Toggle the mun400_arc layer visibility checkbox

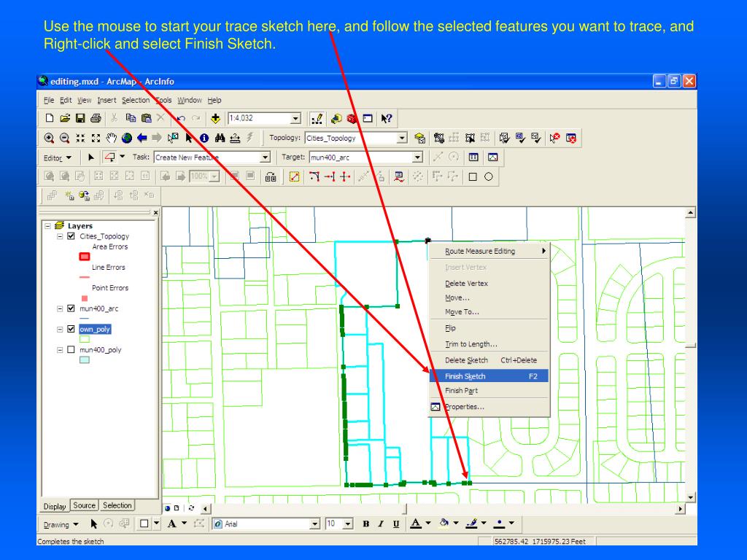point(71,308)
